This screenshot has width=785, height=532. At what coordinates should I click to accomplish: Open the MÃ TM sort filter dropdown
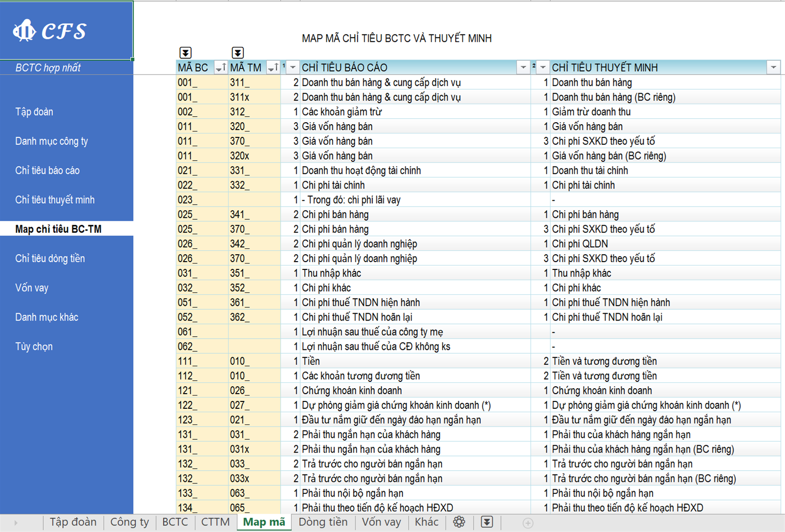[273, 68]
